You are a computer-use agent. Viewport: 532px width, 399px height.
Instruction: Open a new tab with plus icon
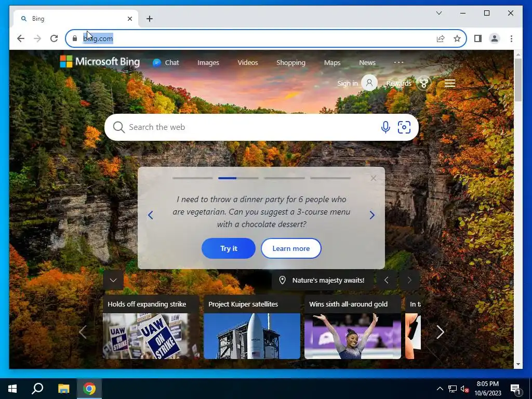[149, 19]
